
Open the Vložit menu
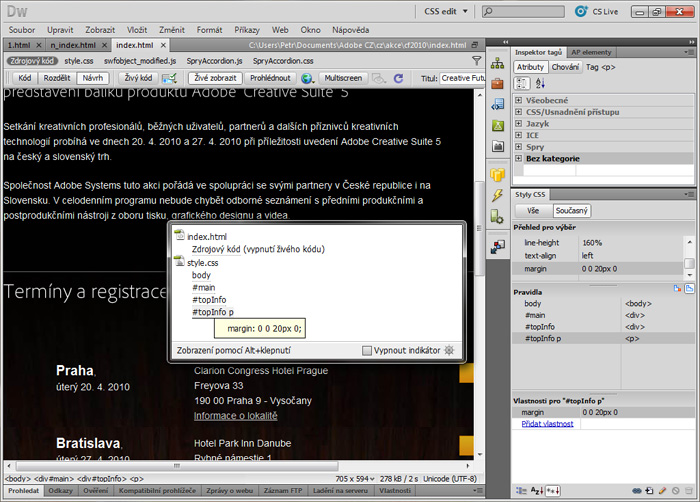tap(137, 30)
